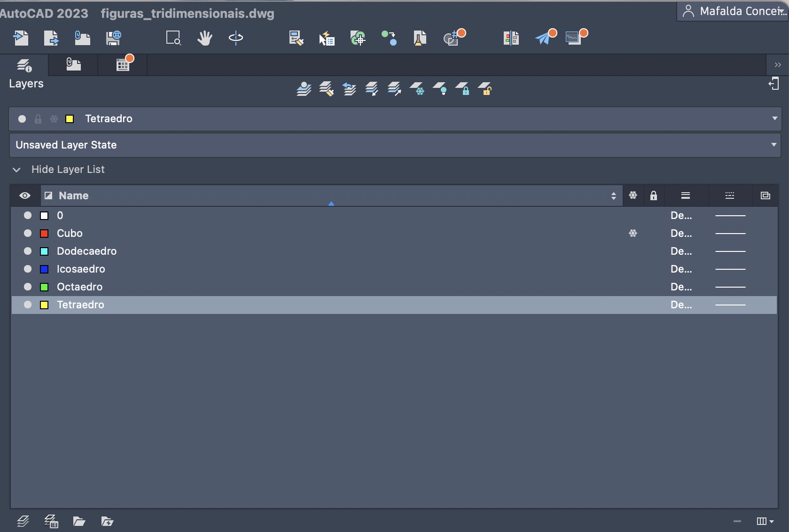Toggle the freeze snowflake on Cubo layer

coord(633,233)
